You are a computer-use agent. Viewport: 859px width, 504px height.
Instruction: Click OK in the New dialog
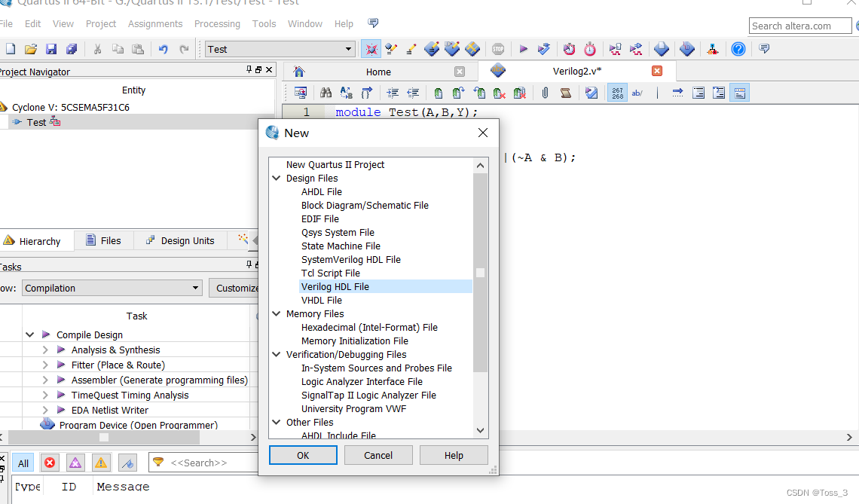pos(303,455)
